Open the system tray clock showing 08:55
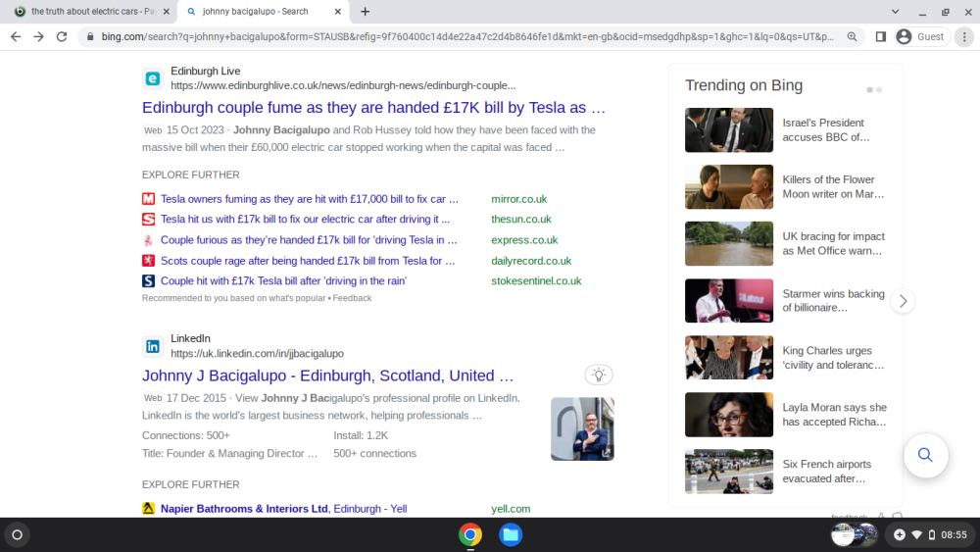This screenshot has height=552, width=980. pos(954,535)
